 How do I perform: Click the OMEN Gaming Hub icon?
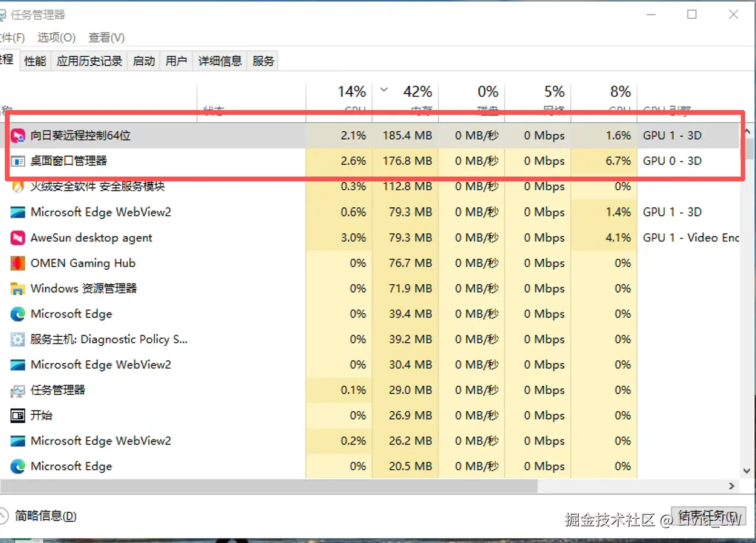point(18,263)
